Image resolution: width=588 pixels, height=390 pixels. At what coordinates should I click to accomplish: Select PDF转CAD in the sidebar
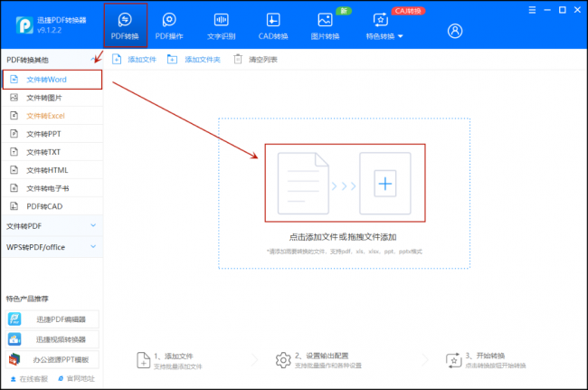52,206
